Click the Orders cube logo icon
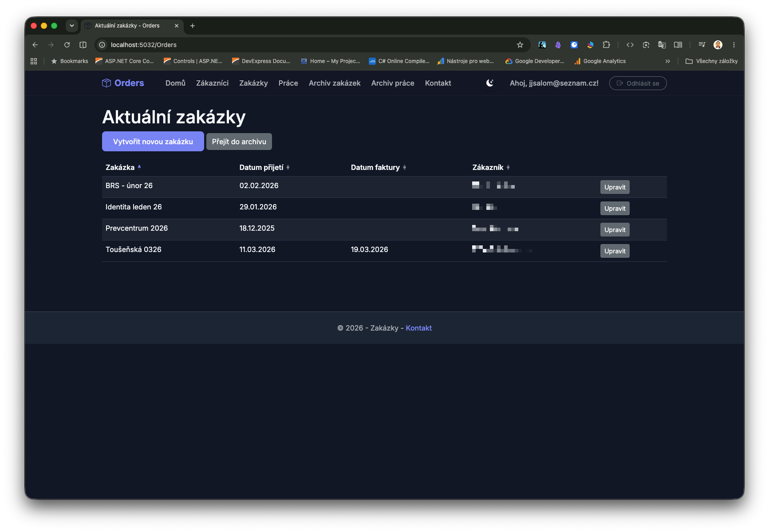Image resolution: width=769 pixels, height=532 pixels. pyautogui.click(x=106, y=83)
